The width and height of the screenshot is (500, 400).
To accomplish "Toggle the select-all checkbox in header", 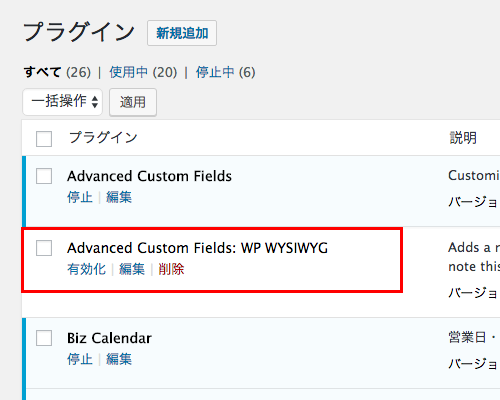I will click(44, 139).
